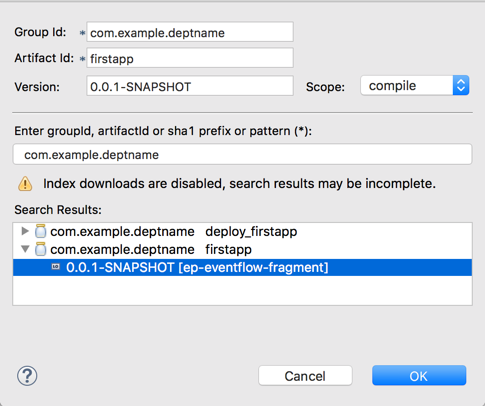Focus the Artifact Id text field
This screenshot has width=485, height=406.
190,58
